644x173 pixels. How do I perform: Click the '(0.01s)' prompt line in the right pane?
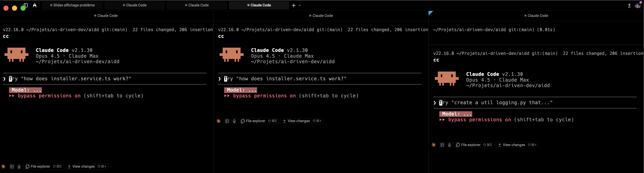pos(494,30)
